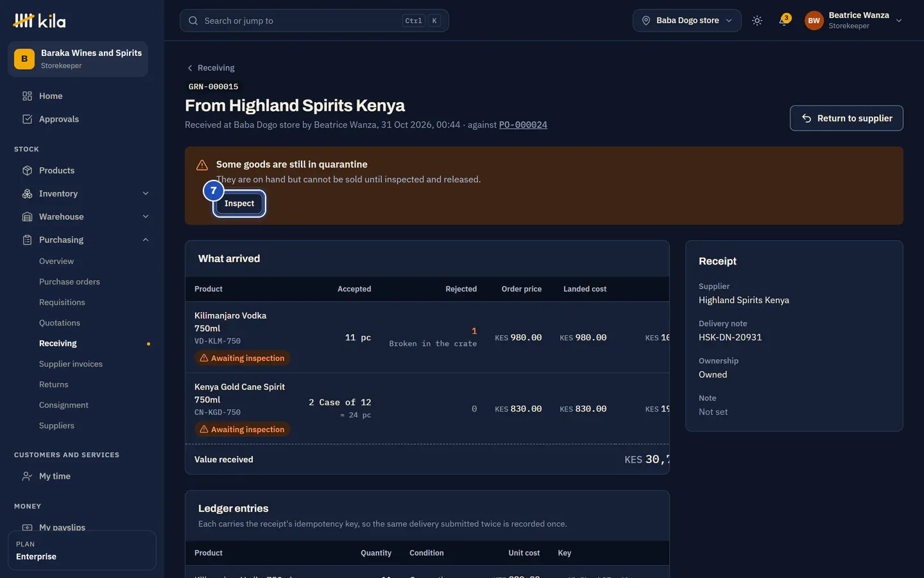This screenshot has height=578, width=924.
Task: Open Requisitions in the sidebar
Action: (62, 302)
